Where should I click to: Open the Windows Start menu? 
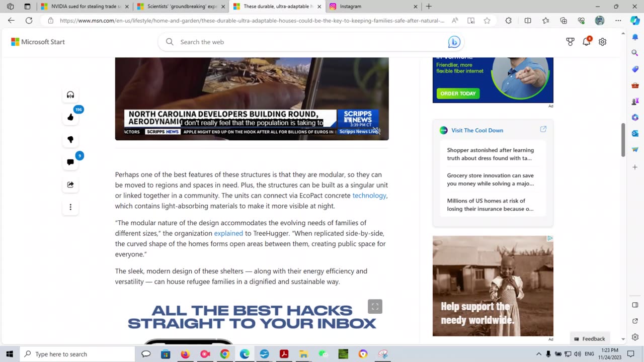pos(10,354)
